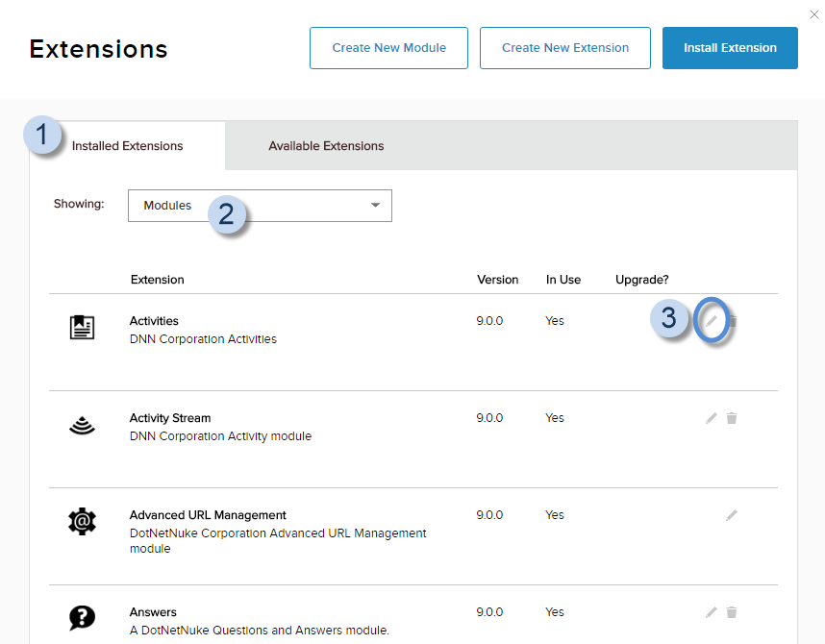Viewport: 825px width, 644px height.
Task: Click Create New Extension button
Action: (565, 48)
